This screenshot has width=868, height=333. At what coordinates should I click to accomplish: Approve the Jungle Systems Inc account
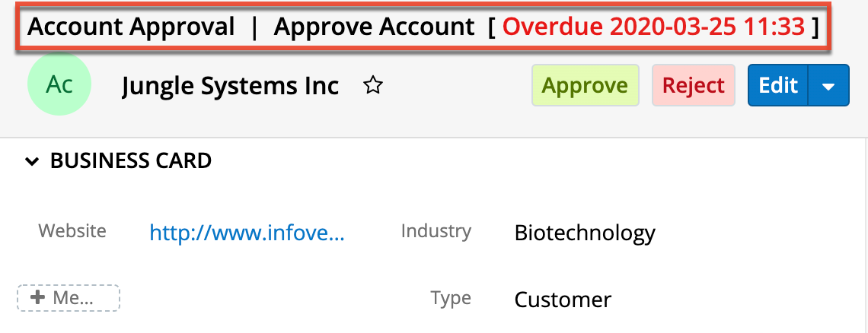pyautogui.click(x=585, y=85)
